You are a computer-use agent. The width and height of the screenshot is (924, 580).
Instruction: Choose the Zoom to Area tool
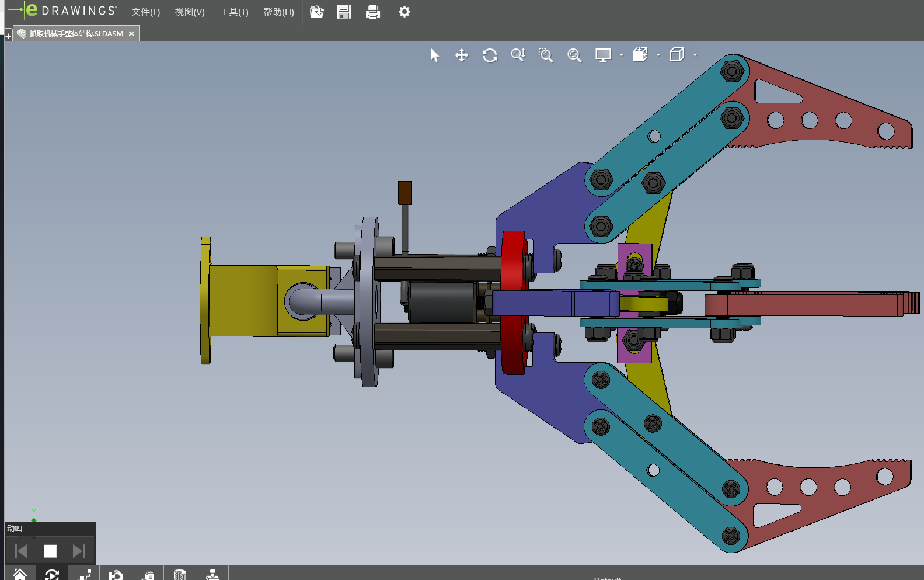pos(546,55)
